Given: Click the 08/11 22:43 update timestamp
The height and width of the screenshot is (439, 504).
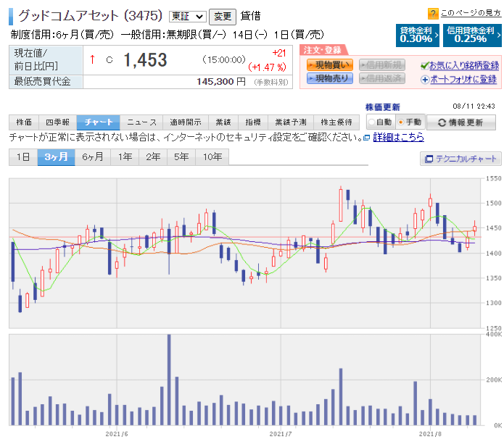Looking at the screenshot, I should 474,106.
